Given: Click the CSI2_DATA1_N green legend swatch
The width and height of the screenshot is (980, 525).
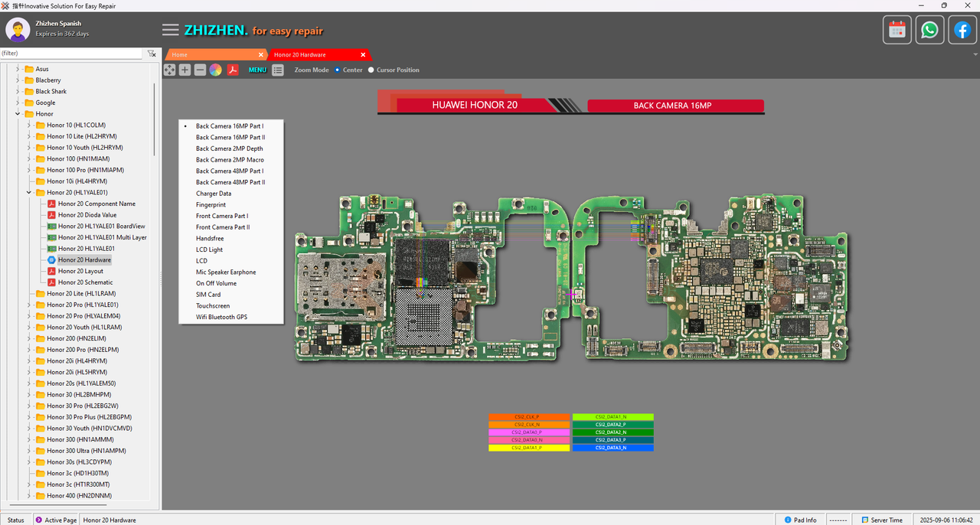Looking at the screenshot, I should pyautogui.click(x=612, y=417).
